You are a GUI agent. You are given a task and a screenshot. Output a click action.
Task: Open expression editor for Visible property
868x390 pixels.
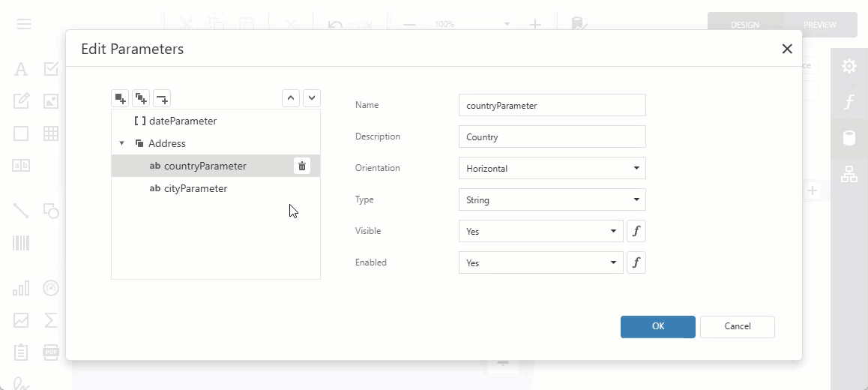[636, 231]
